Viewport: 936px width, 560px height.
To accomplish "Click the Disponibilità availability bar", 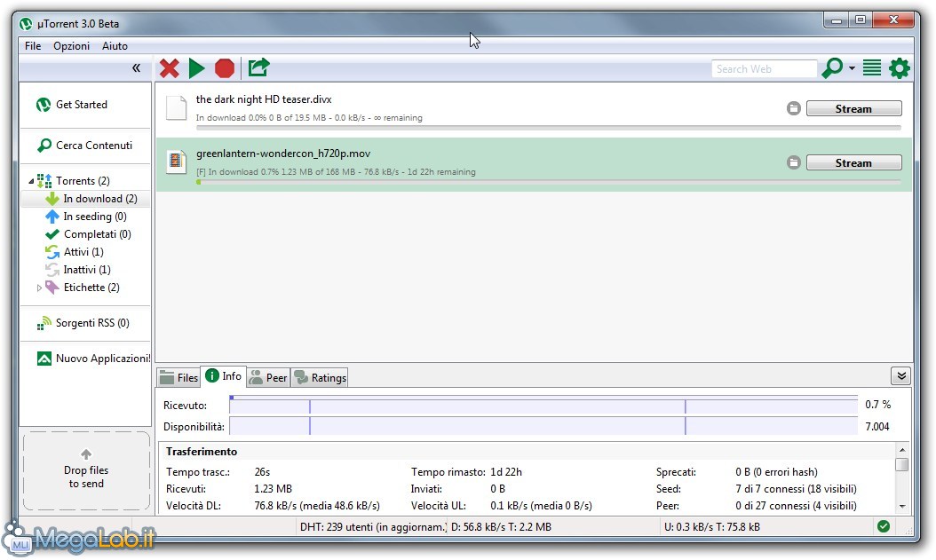I will tap(543, 426).
